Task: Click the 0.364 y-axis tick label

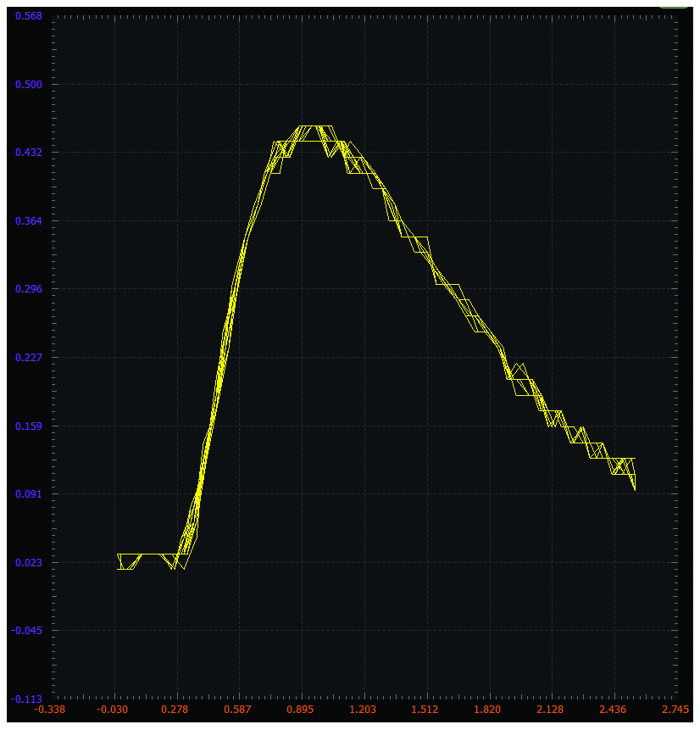Action: coord(29,221)
